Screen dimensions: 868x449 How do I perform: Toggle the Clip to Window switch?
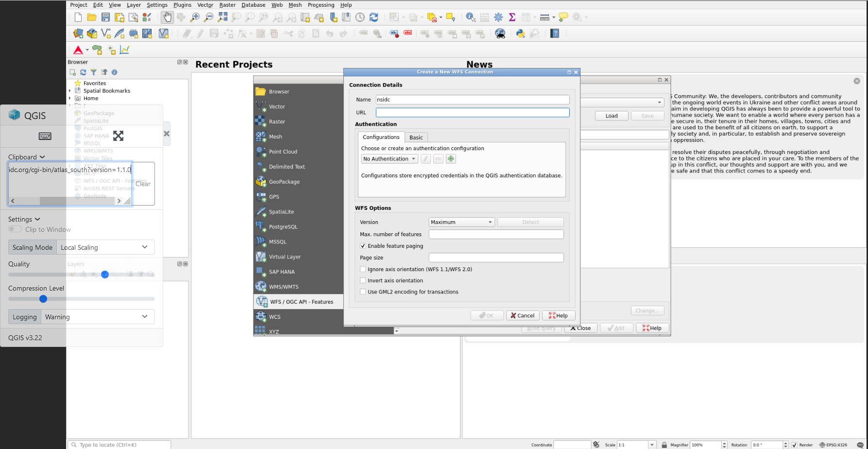(15, 229)
